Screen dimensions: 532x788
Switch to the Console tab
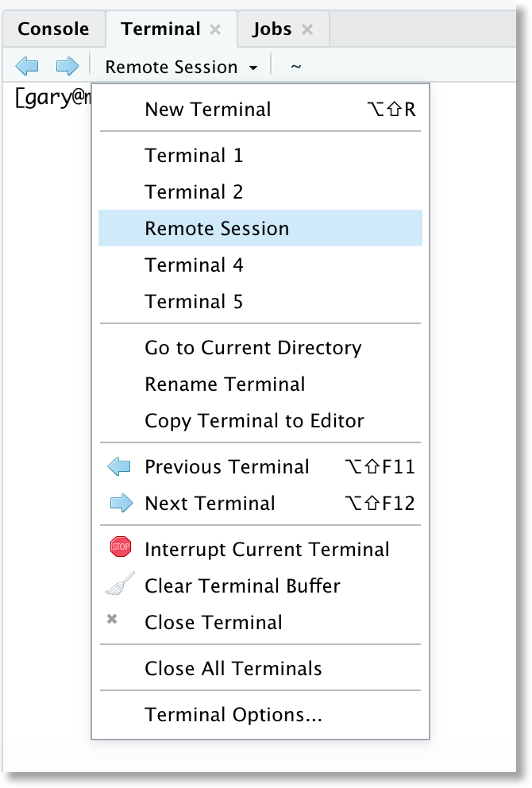point(52,28)
